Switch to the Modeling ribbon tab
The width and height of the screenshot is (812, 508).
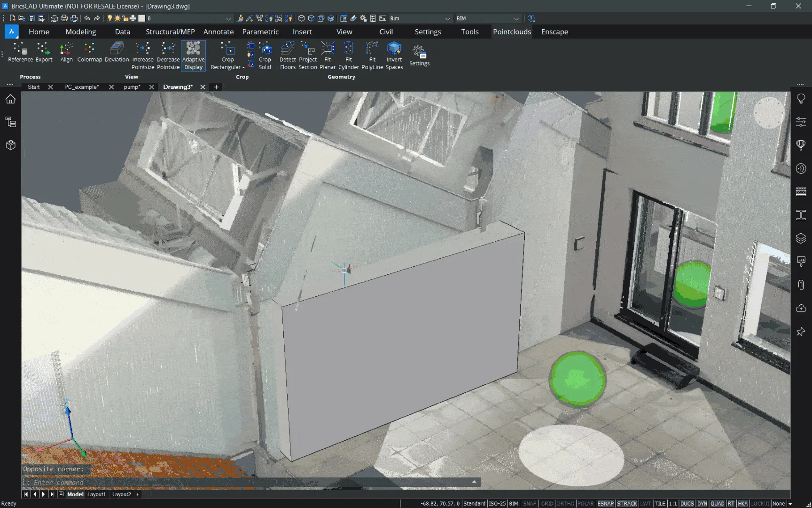(80, 32)
